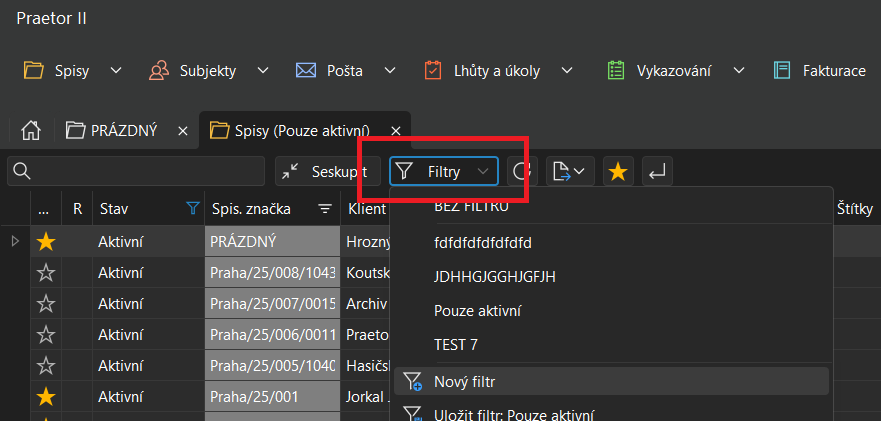
Task: Expand the first row disclosure triangle
Action: pyautogui.click(x=14, y=241)
